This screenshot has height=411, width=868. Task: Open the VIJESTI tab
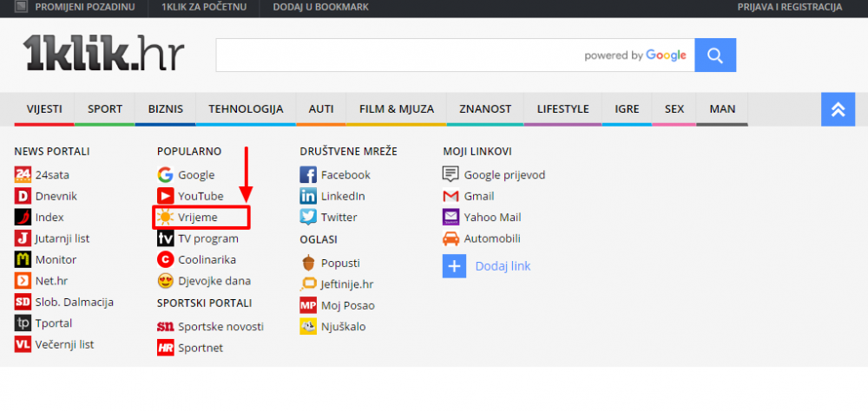(x=44, y=109)
